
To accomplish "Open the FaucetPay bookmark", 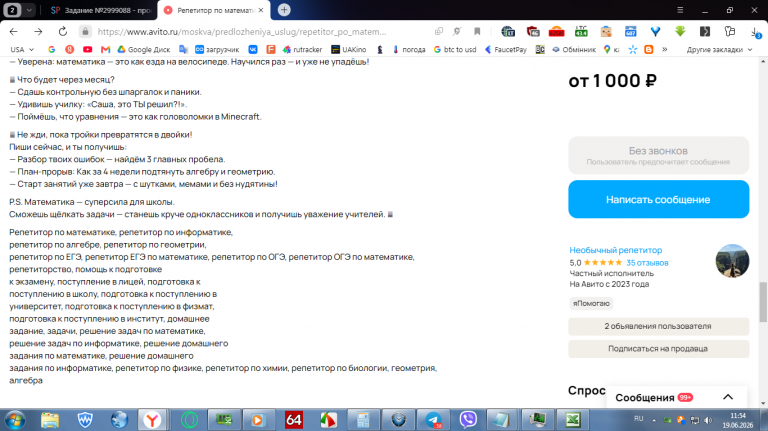I will coord(505,49).
